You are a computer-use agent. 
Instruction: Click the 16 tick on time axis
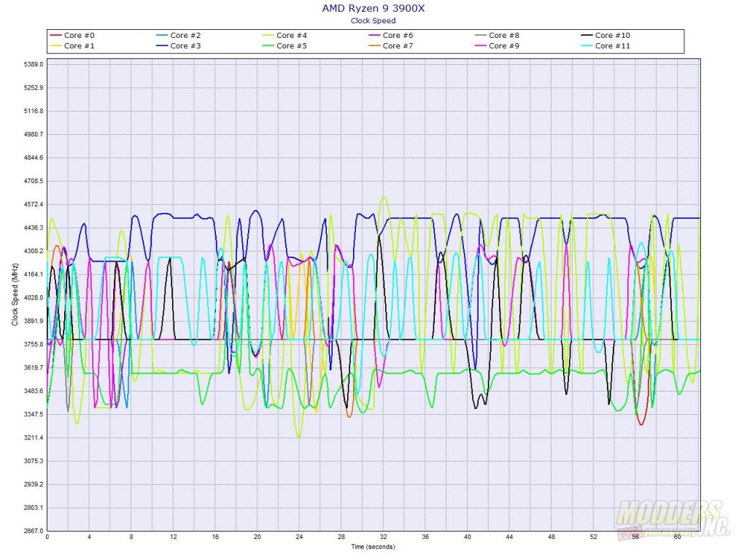[x=215, y=537]
